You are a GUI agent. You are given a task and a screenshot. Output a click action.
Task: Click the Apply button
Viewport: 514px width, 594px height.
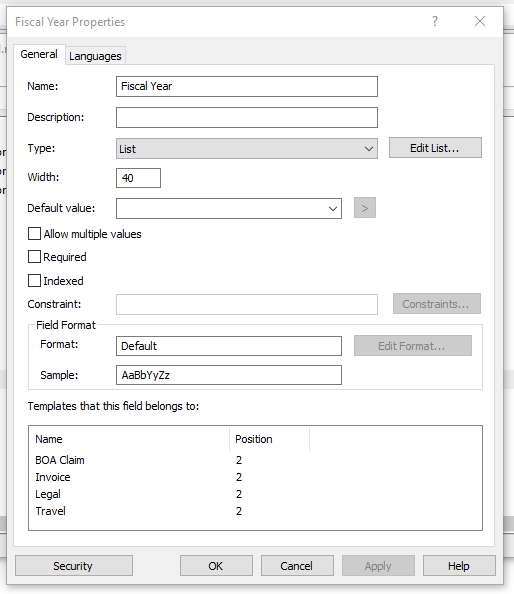pyautogui.click(x=378, y=566)
